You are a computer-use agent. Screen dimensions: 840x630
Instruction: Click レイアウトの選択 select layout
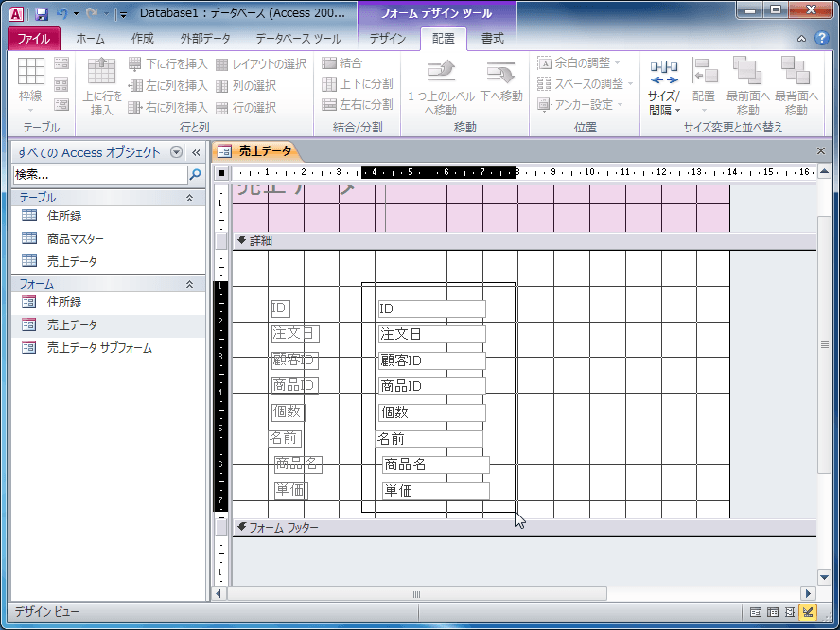[x=261, y=64]
